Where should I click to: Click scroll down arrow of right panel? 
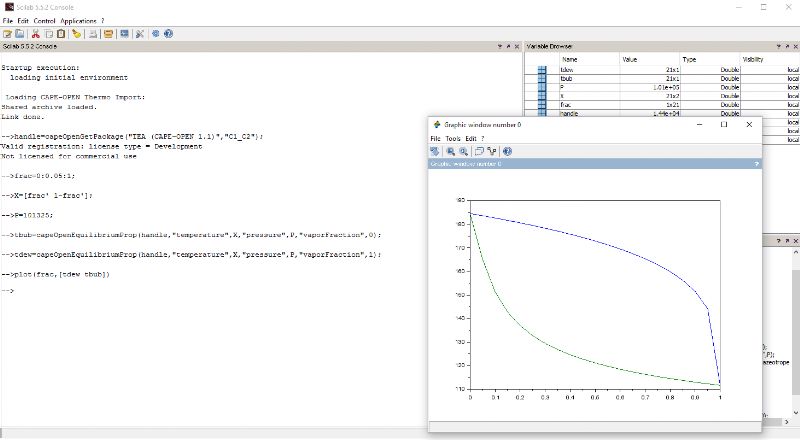point(796,412)
